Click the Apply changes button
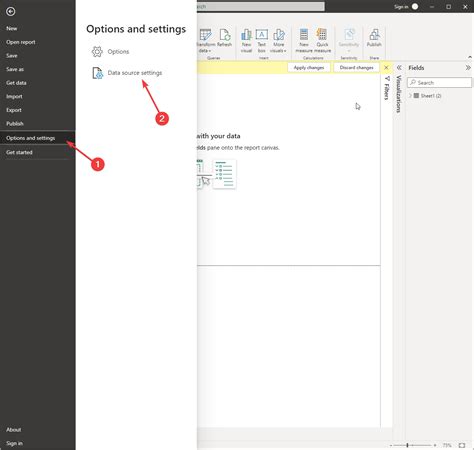The image size is (474, 450). (309, 68)
